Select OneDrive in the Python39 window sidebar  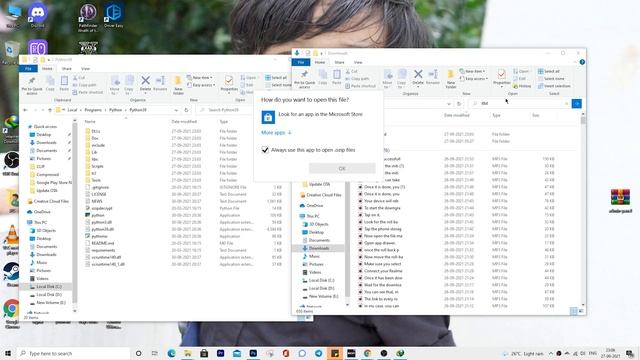tap(42, 212)
